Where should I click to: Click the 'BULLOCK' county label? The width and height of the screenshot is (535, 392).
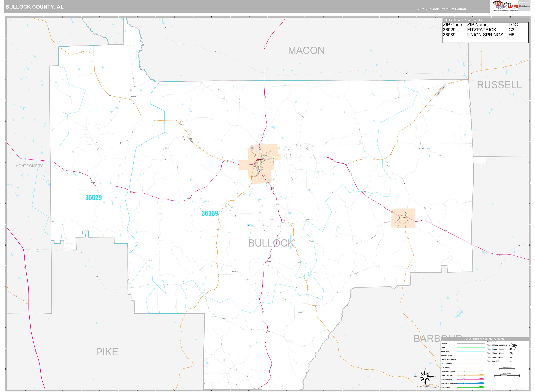pyautogui.click(x=271, y=243)
